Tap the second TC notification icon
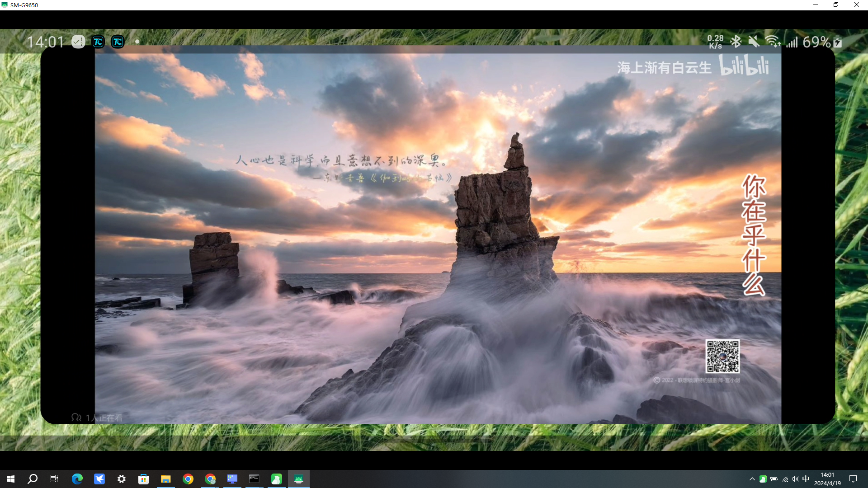Image resolution: width=868 pixels, height=488 pixels. coord(118,42)
